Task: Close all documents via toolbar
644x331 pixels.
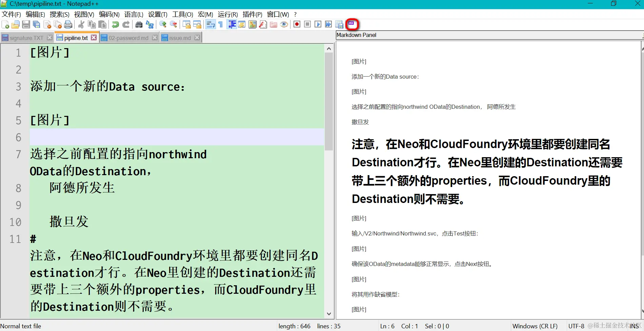Action: pyautogui.click(x=58, y=24)
